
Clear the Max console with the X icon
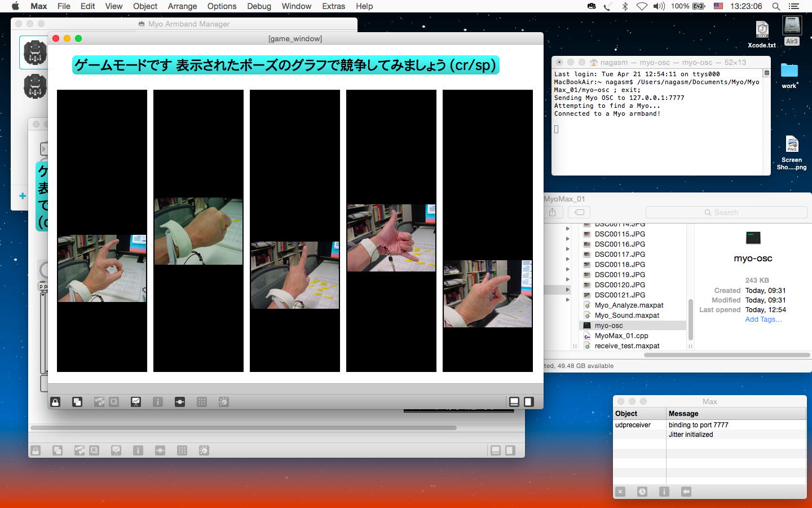(x=620, y=492)
